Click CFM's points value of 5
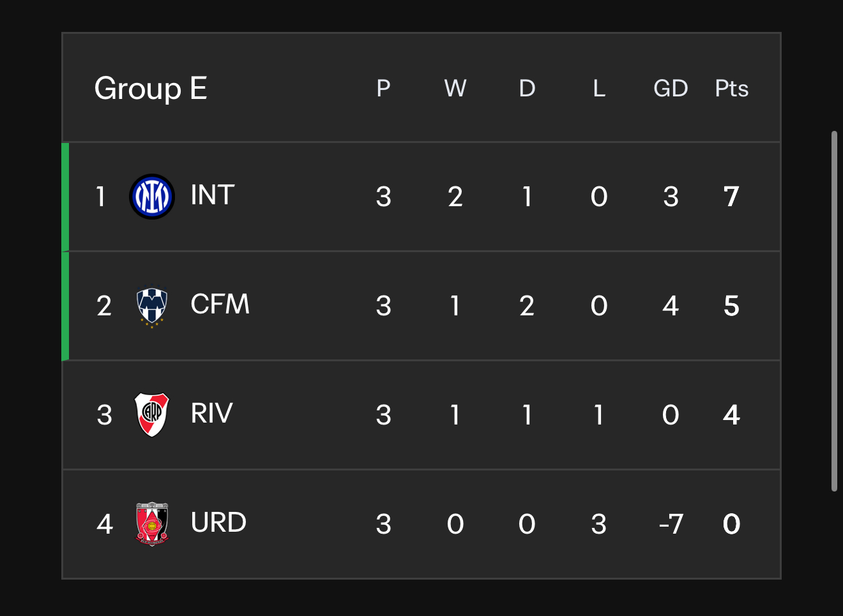The width and height of the screenshot is (843, 616). [x=731, y=306]
